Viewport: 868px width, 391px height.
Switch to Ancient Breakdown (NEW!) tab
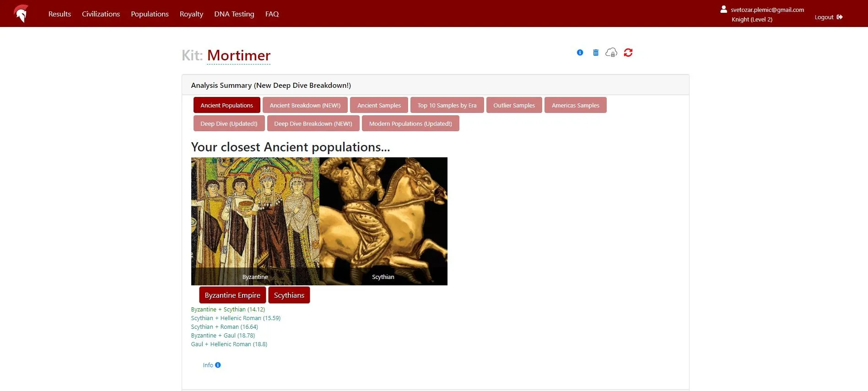(305, 105)
